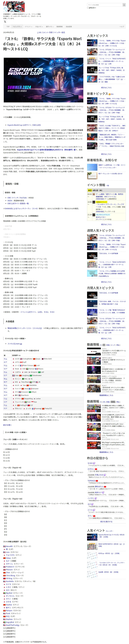
Task: Open the イベント公式サイト reference link
Action: coord(28,312)
